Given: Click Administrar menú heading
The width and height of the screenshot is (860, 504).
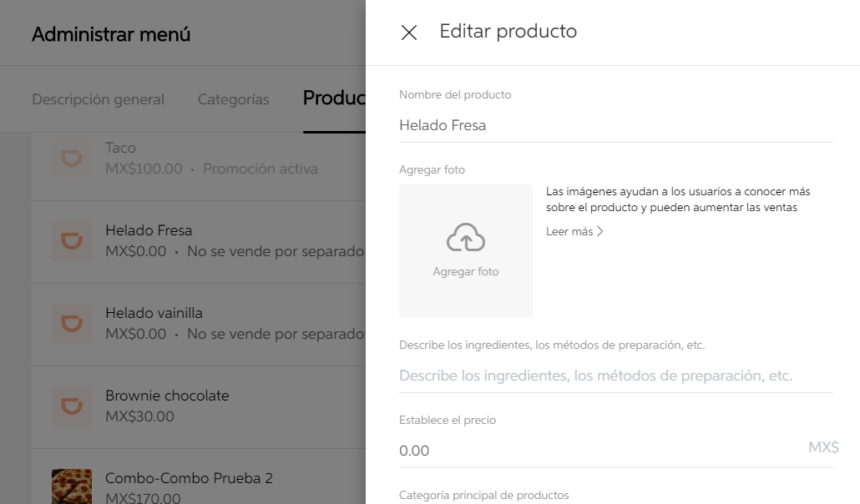Looking at the screenshot, I should tap(111, 34).
